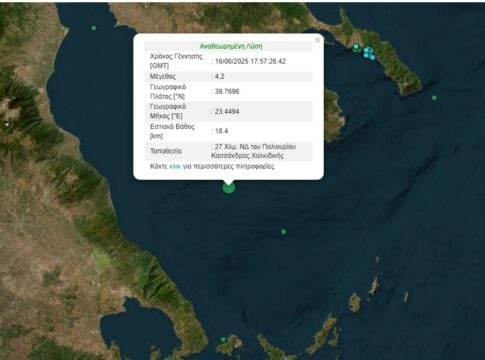Select green quake marker southeast of the epicenter

[283, 232]
